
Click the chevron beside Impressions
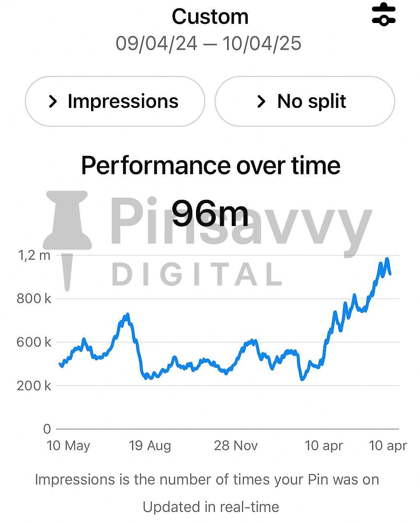click(53, 101)
